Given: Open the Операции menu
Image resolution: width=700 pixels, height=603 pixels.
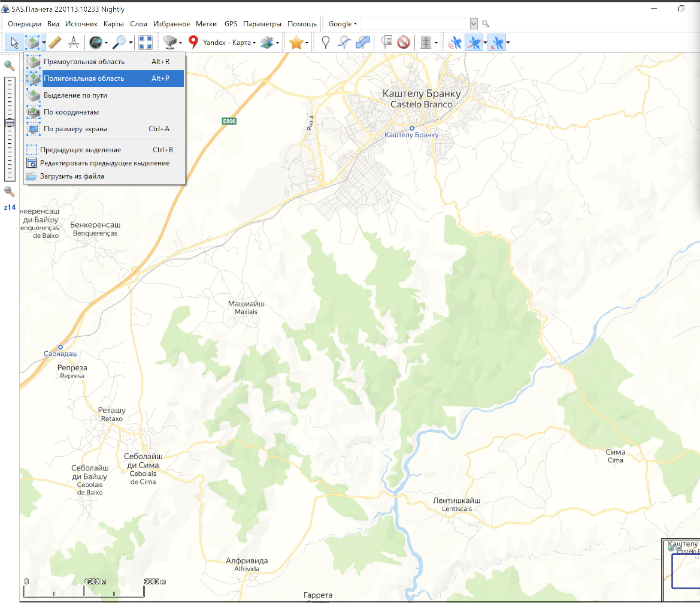Looking at the screenshot, I should (x=24, y=24).
